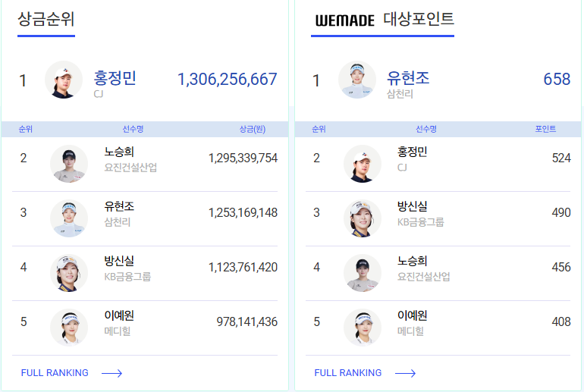Select the 상금순위 tab heading
Image resolution: width=584 pixels, height=392 pixels.
click(46, 20)
